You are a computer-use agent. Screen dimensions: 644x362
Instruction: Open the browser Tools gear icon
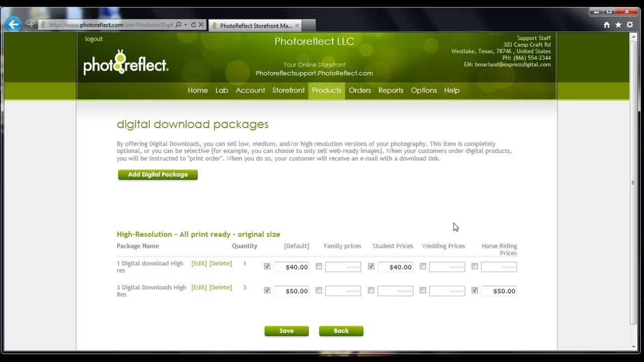(630, 25)
